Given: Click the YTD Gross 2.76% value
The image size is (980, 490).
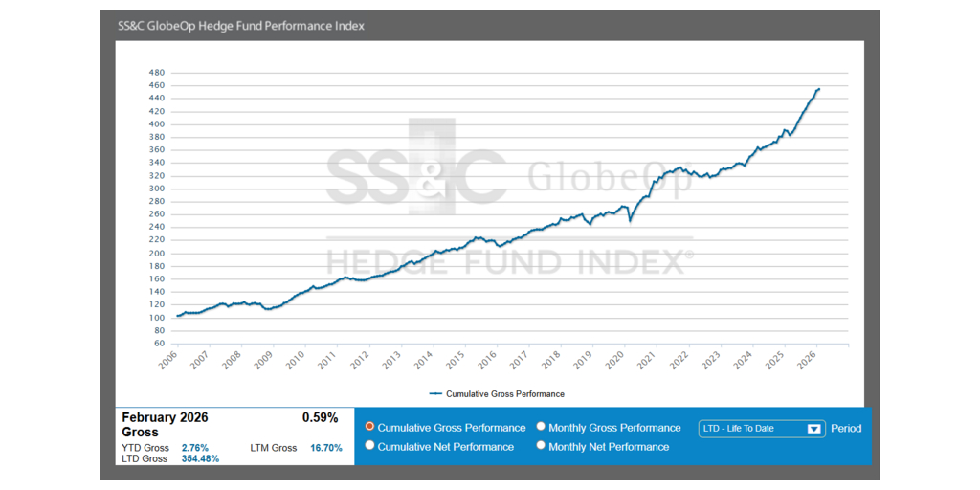Looking at the screenshot, I should pyautogui.click(x=194, y=448).
